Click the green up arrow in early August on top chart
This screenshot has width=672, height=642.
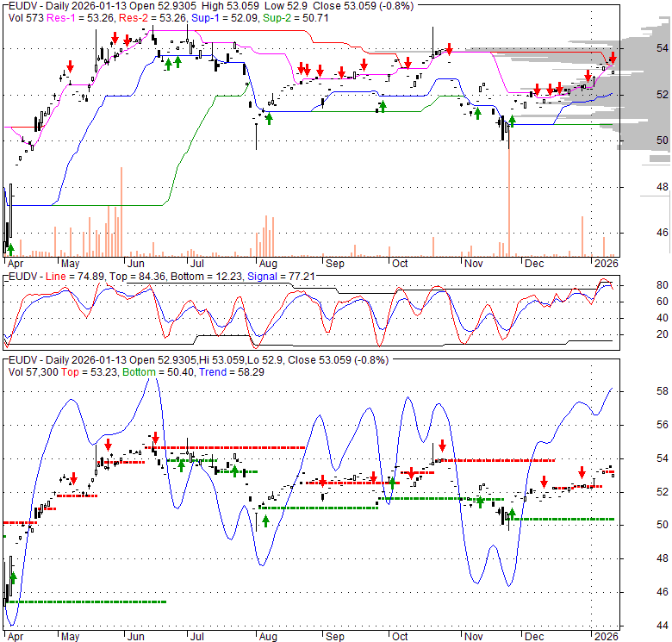pos(269,117)
